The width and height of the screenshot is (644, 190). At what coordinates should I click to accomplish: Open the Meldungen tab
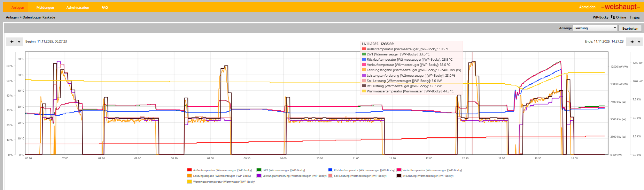click(x=45, y=7)
